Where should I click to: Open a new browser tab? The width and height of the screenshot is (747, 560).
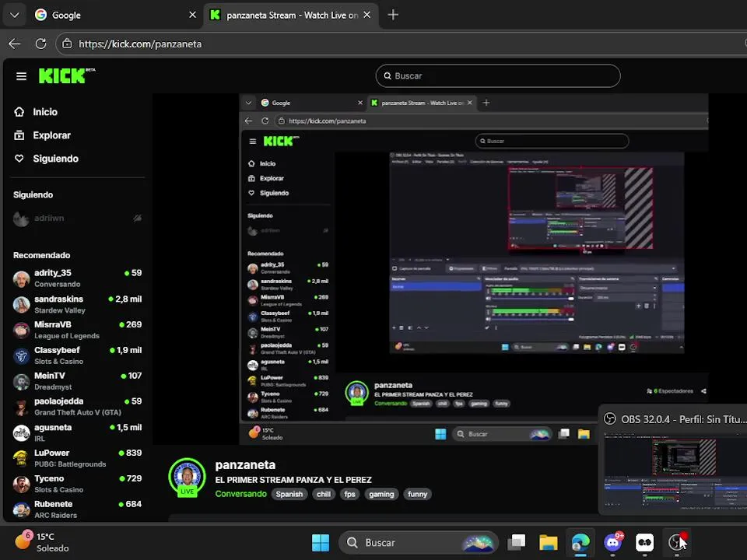click(x=393, y=16)
